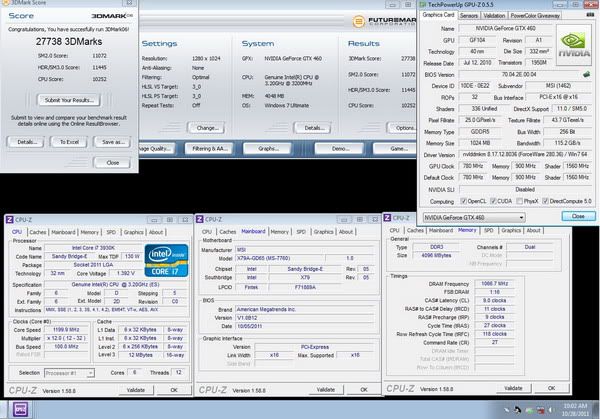The image size is (600, 419).
Task: Switch to the GPU-Z Sensors tab
Action: (x=468, y=15)
